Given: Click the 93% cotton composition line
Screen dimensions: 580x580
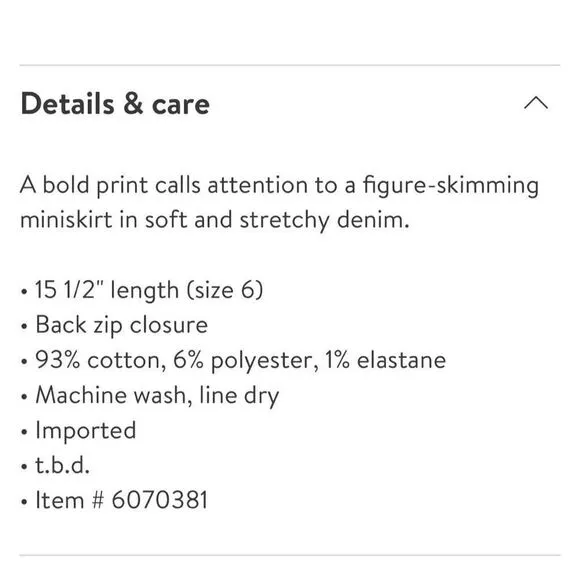Looking at the screenshot, I should [240, 360].
